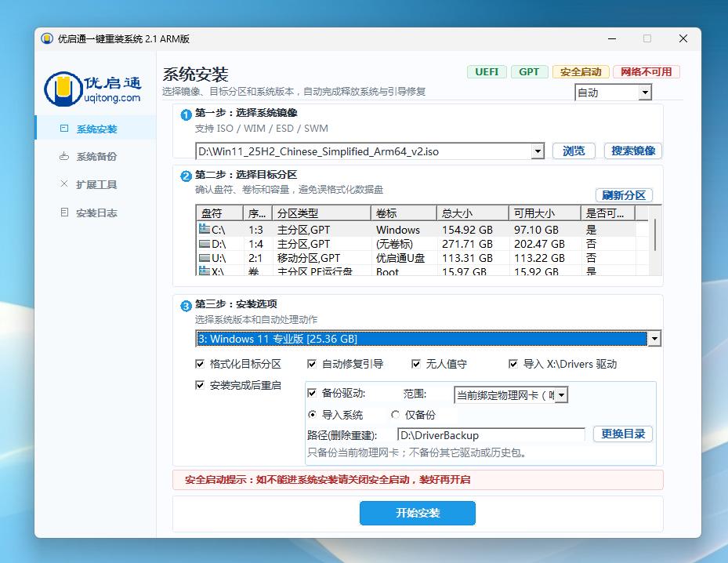Select the 仅备份 radio button
Screen dimensions: 728x563
point(395,414)
